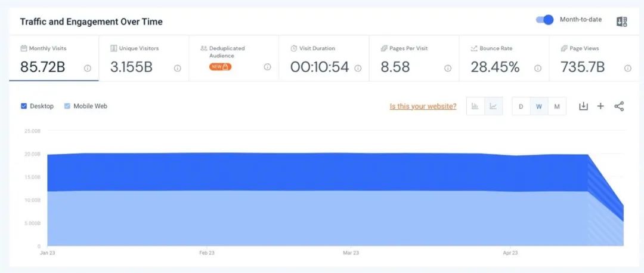Download the chart data
This screenshot has width=644, height=273.
[583, 106]
